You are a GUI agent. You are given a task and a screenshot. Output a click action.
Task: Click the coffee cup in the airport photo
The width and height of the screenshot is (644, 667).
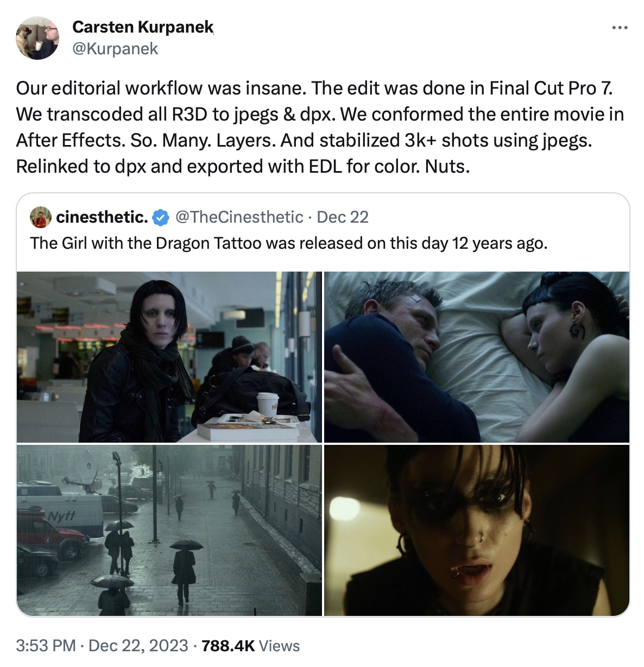coord(268,405)
